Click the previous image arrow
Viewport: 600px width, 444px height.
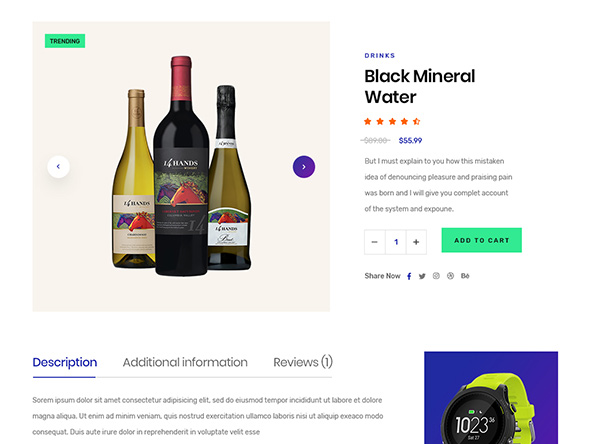[58, 166]
